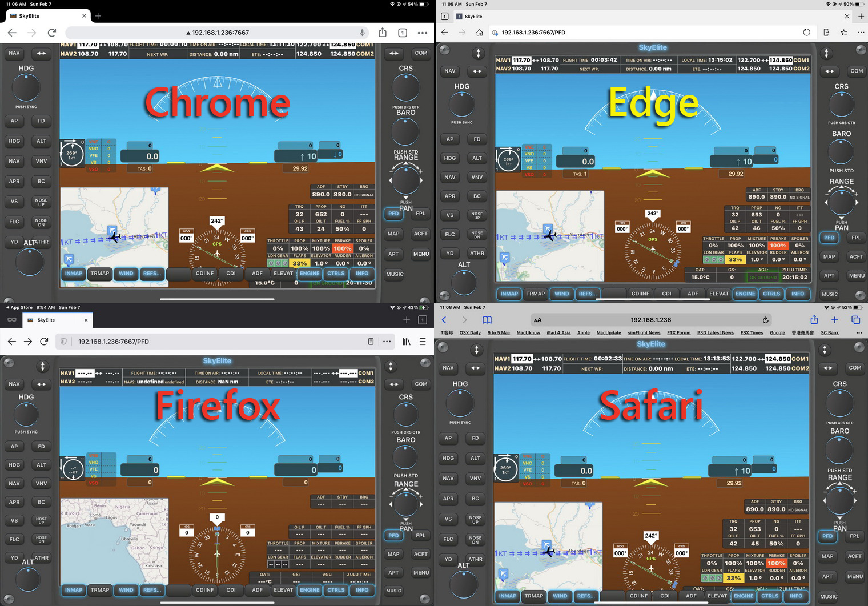This screenshot has width=868, height=606.
Task: Open Safari's AA reader options menu
Action: coord(537,320)
